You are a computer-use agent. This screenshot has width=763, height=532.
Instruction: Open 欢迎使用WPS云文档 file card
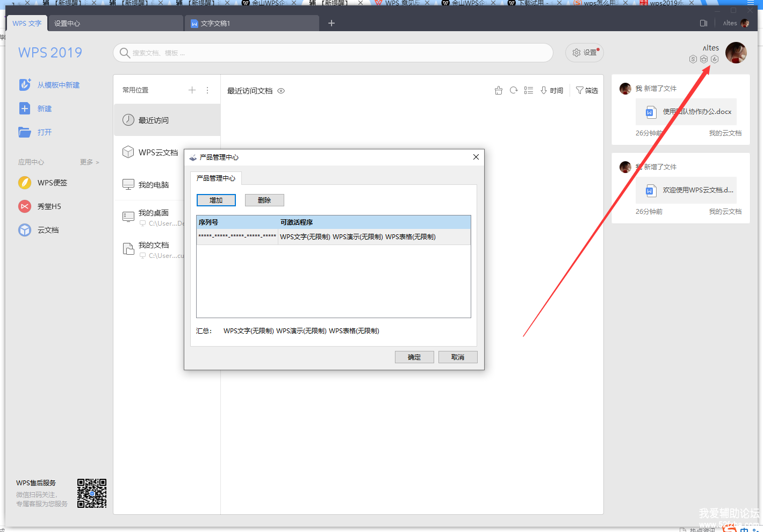pyautogui.click(x=686, y=190)
